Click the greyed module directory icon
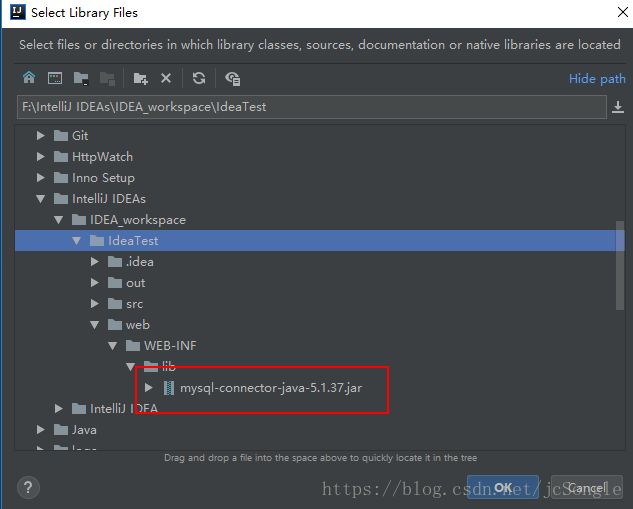The image size is (633, 509). pos(107,78)
